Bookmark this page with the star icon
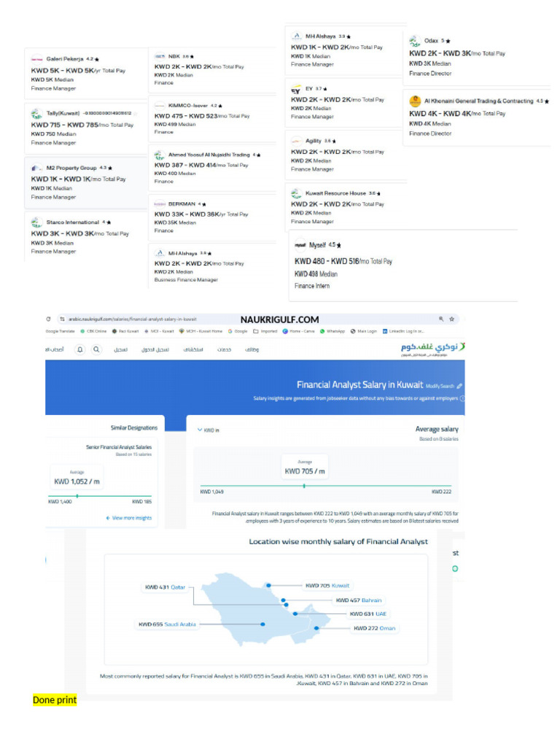Viewport: 560px width, 747px height. [x=451, y=320]
